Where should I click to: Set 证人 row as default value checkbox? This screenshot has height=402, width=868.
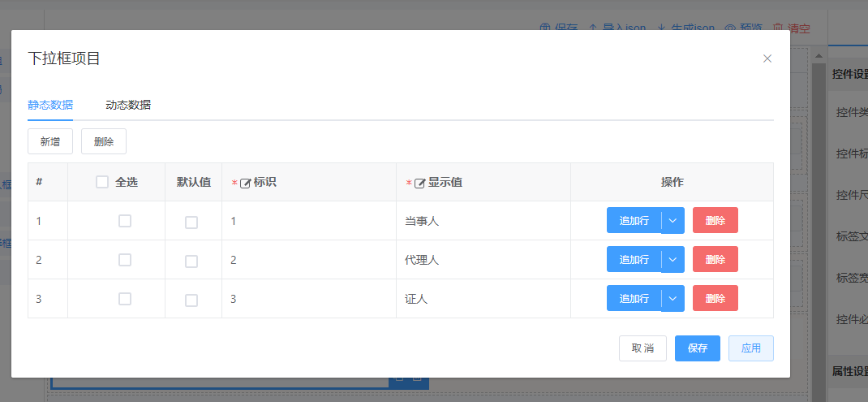click(x=191, y=300)
